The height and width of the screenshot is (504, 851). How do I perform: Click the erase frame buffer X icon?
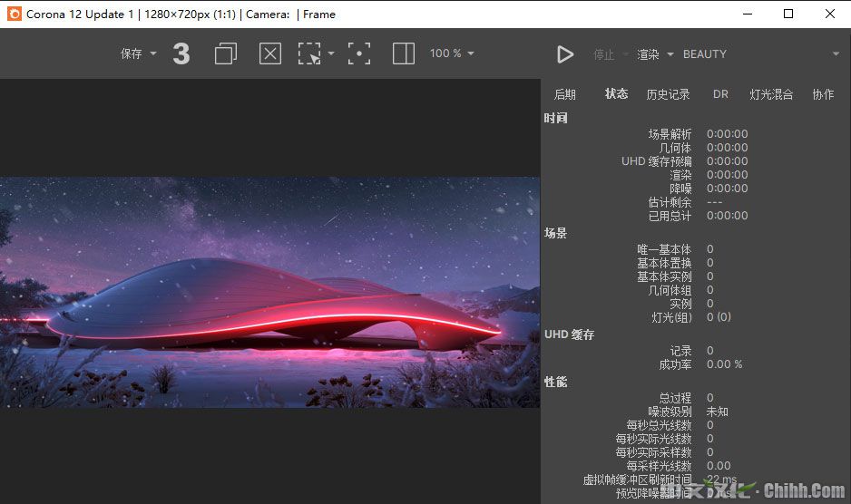270,54
